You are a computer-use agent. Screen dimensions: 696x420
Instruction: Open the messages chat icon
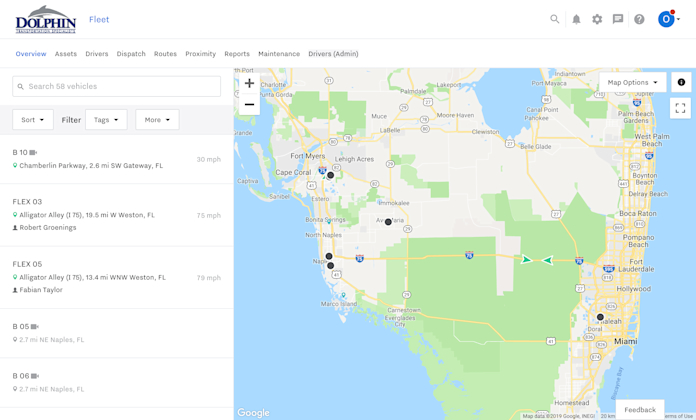point(618,19)
